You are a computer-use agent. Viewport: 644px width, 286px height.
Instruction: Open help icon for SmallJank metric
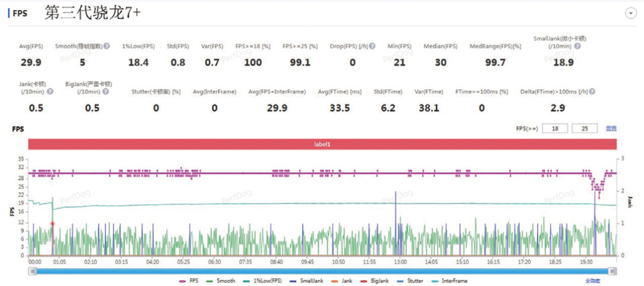(x=577, y=46)
